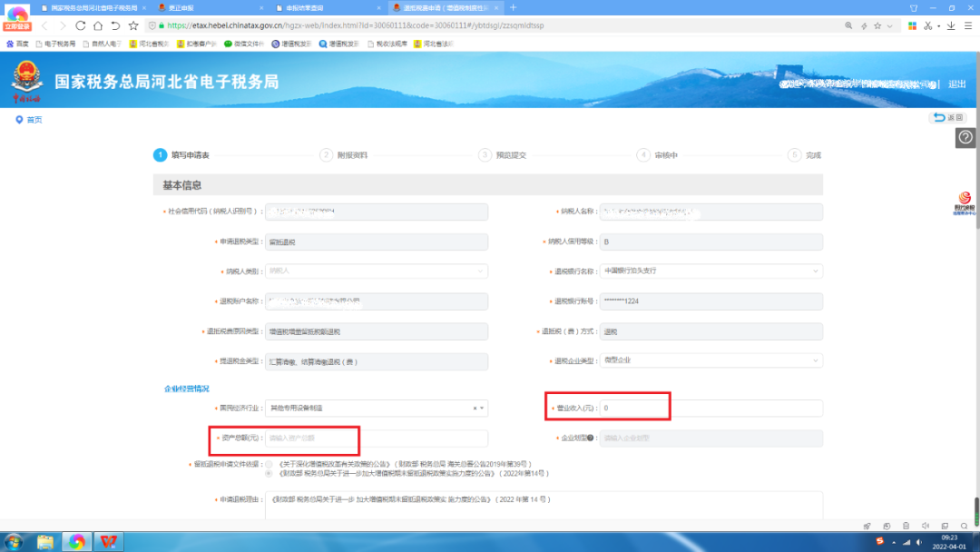The width and height of the screenshot is (980, 552).
Task: Click the national emblem tax logo
Action: pyautogui.click(x=27, y=82)
